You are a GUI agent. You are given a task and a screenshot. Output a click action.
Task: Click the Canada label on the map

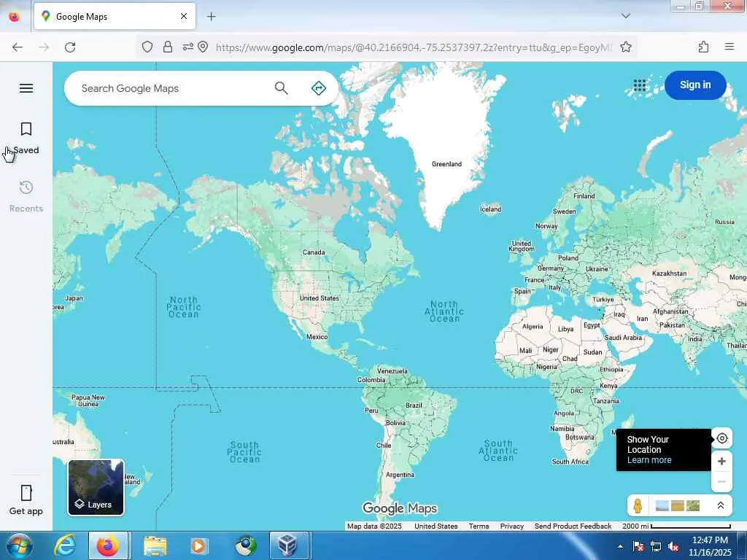tap(314, 252)
